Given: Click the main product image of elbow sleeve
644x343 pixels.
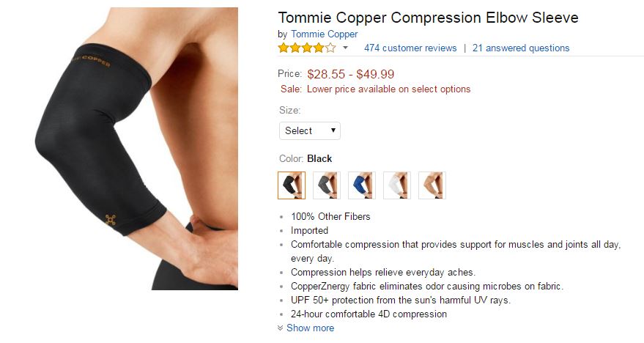Looking at the screenshot, I should [x=136, y=149].
